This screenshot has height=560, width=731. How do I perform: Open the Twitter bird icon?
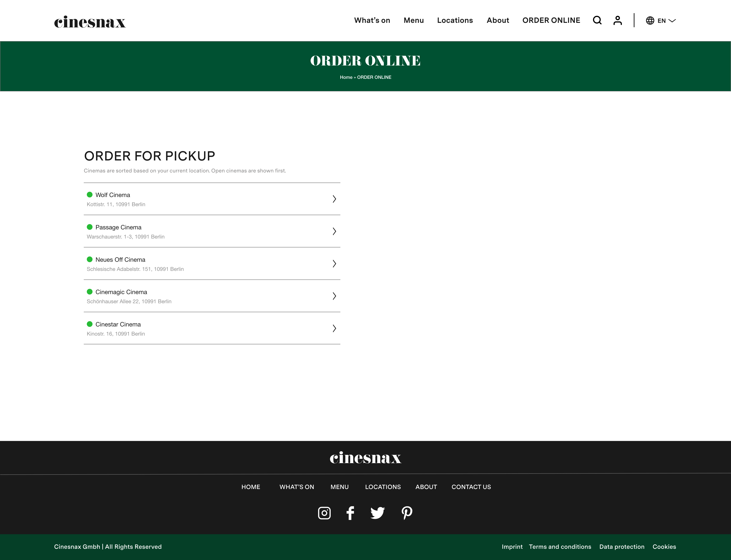(x=377, y=513)
